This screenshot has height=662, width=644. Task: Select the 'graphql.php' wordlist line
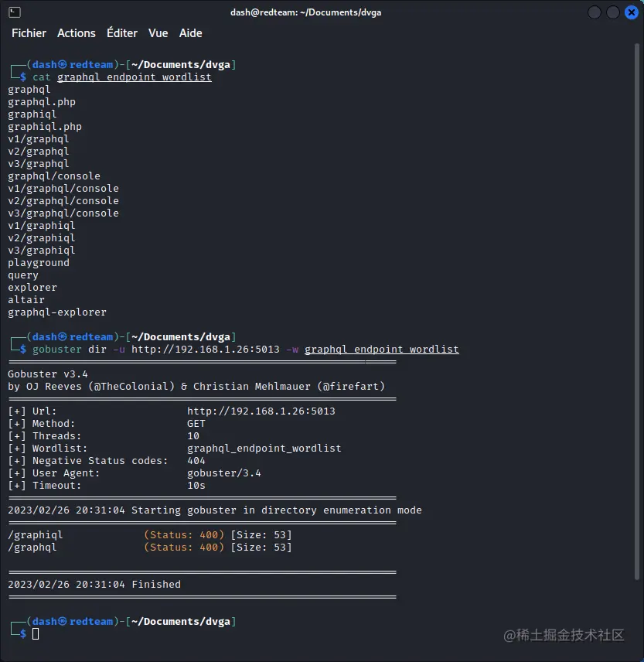click(42, 102)
